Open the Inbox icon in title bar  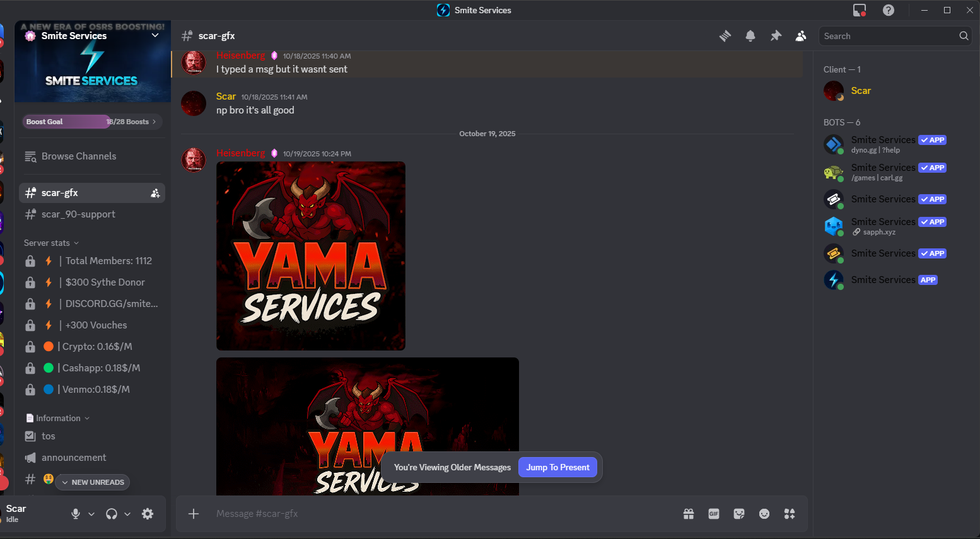click(860, 10)
